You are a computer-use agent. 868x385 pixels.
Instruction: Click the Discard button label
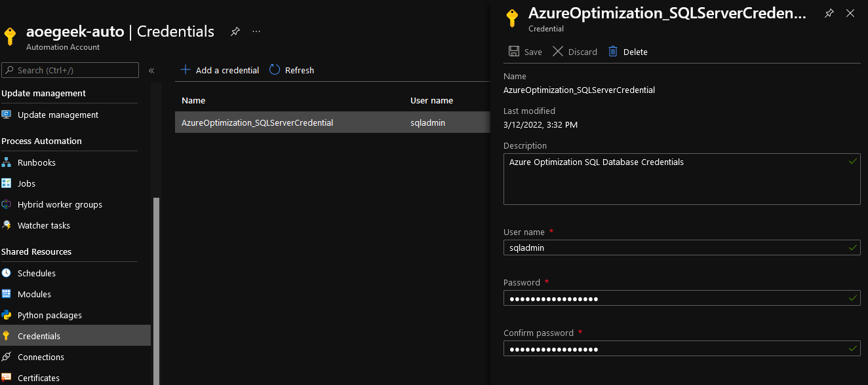pos(583,52)
